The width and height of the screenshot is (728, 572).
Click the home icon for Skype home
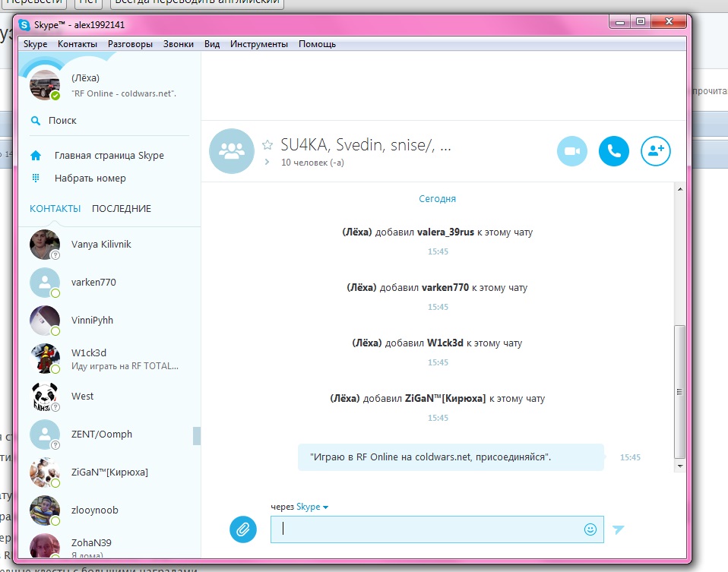(x=36, y=156)
